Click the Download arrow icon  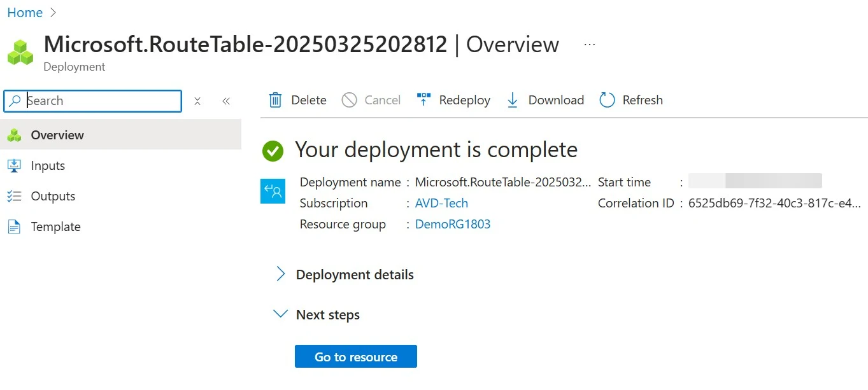coord(512,100)
